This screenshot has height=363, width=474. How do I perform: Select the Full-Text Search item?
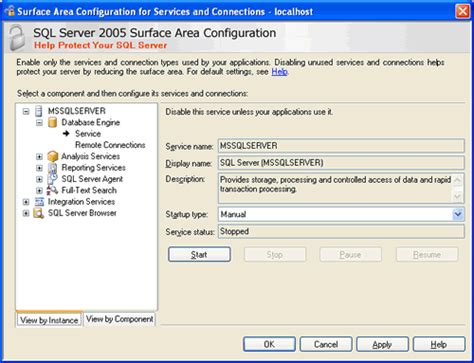click(x=89, y=190)
